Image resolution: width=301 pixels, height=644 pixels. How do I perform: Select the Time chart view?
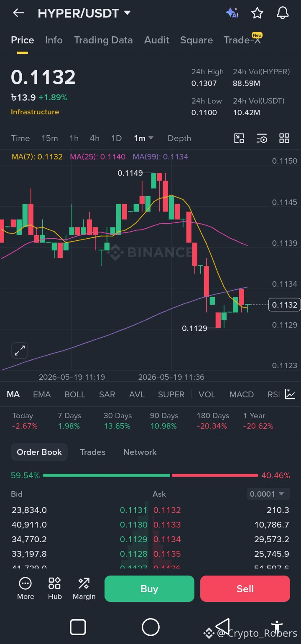(x=20, y=138)
